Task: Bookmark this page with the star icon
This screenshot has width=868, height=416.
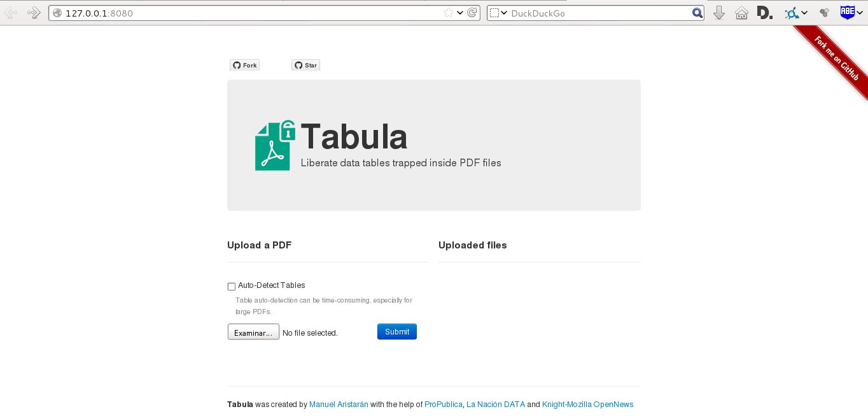Action: pyautogui.click(x=449, y=13)
